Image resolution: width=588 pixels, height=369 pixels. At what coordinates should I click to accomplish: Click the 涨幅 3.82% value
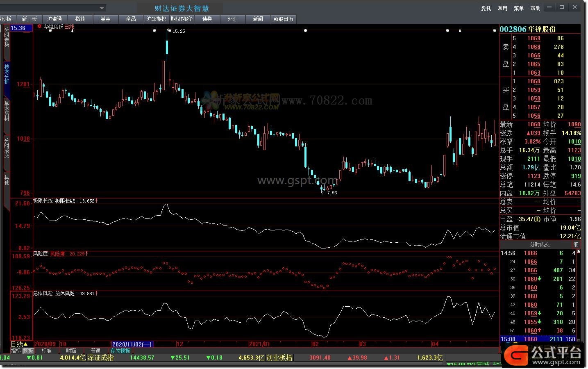tap(533, 141)
